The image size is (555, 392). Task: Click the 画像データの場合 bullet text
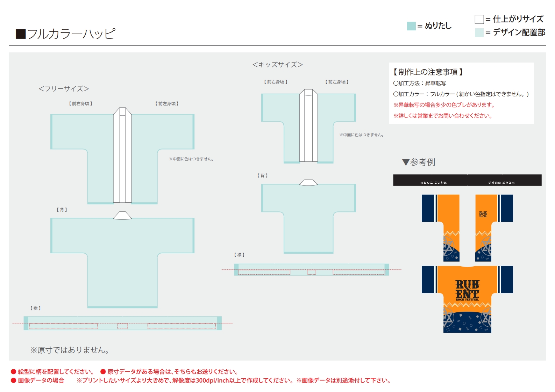38,380
